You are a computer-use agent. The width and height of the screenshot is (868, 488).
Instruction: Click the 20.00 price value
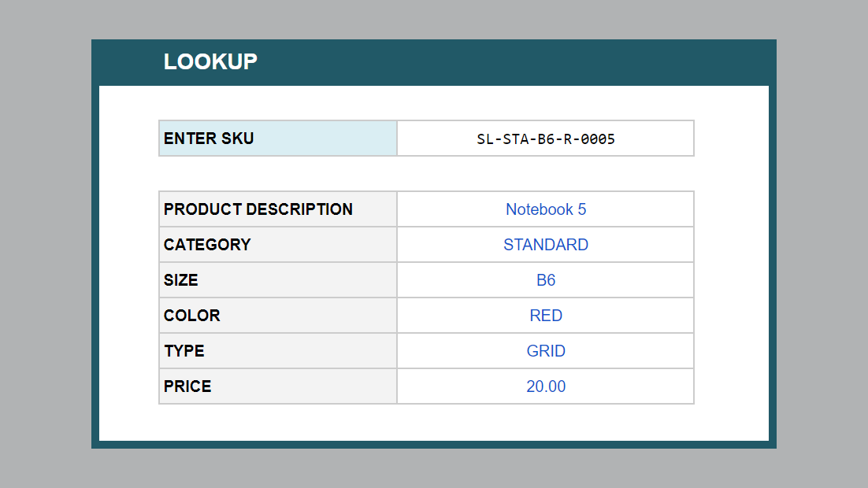(545, 386)
